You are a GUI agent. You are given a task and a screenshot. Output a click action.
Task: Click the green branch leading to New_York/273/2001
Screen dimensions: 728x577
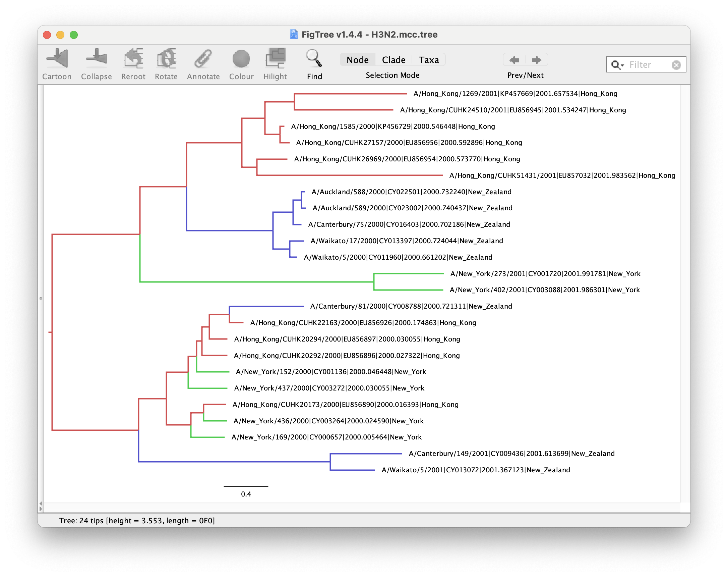[408, 274]
